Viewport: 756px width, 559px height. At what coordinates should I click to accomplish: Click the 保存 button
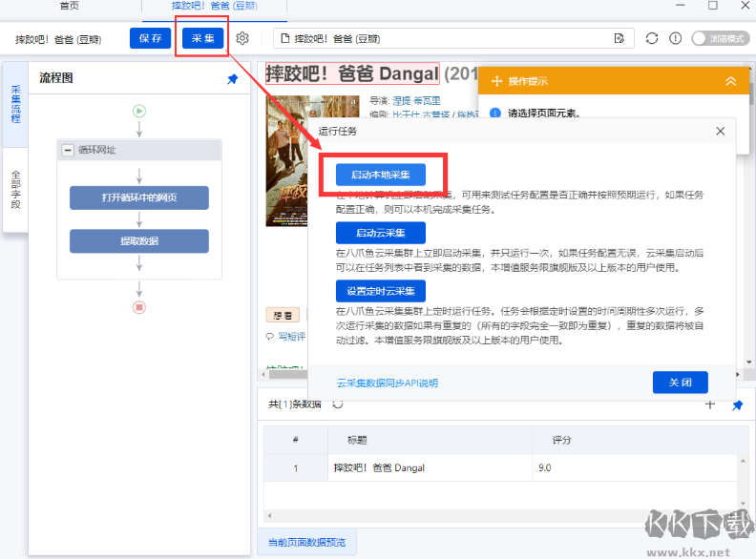[x=150, y=38]
